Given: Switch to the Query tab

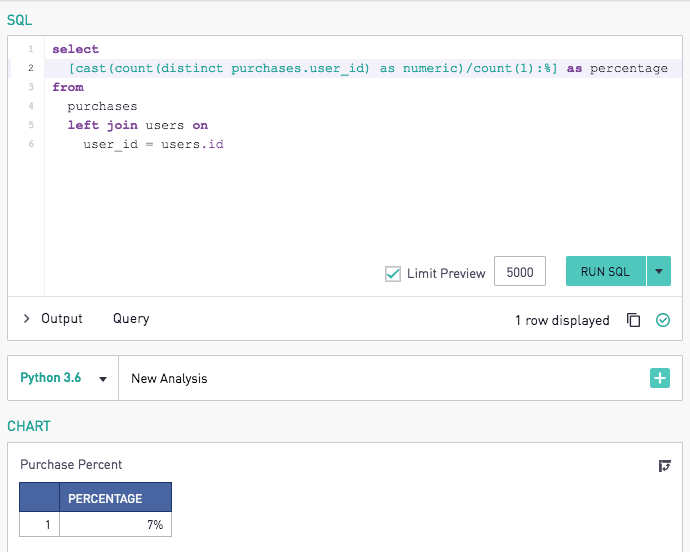Looking at the screenshot, I should pyautogui.click(x=131, y=318).
